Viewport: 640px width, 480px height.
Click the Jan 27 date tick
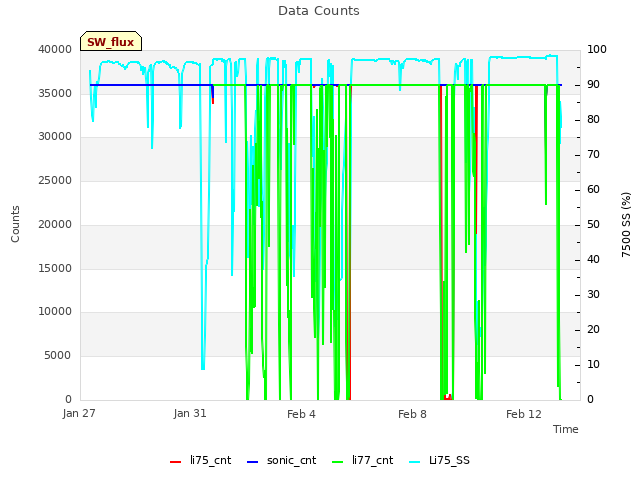click(x=79, y=413)
